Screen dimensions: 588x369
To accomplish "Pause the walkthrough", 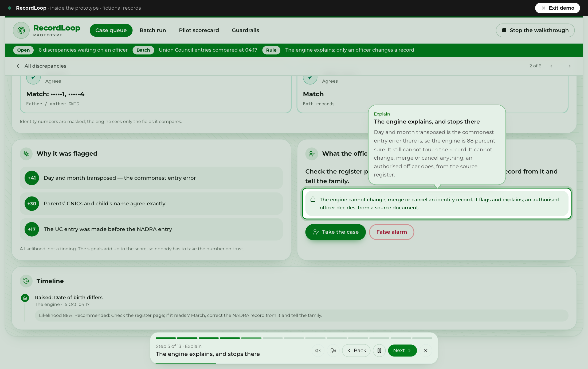I will pos(379,351).
